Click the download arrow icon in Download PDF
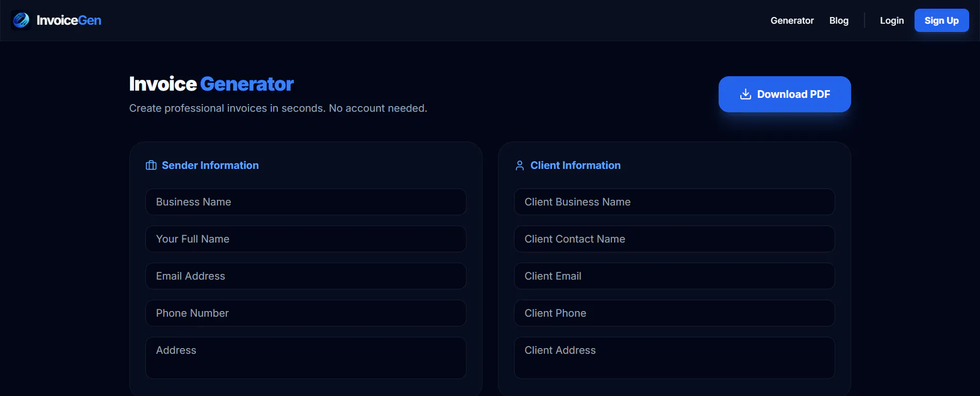 (x=745, y=94)
